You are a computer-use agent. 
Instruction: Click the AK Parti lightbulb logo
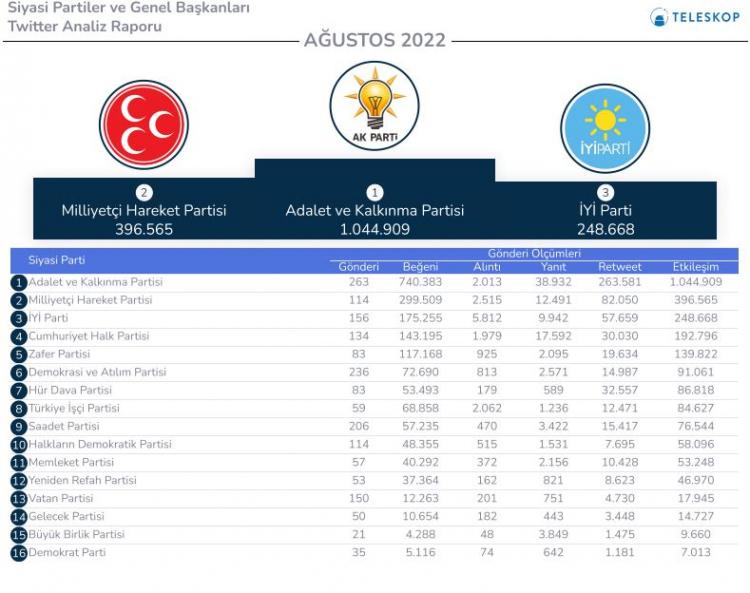click(375, 106)
